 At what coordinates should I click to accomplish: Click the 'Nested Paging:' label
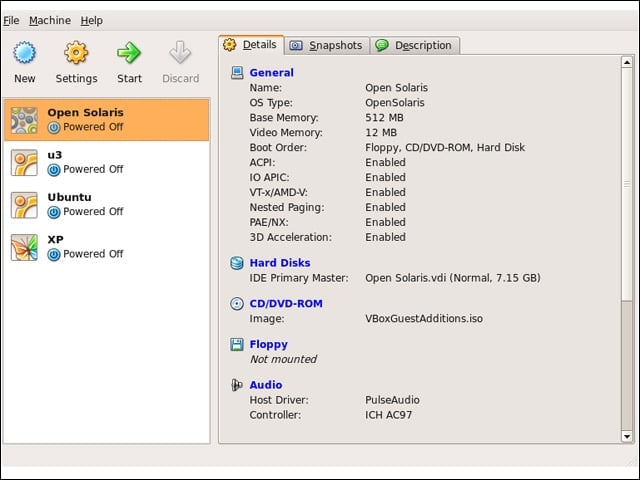(x=287, y=207)
